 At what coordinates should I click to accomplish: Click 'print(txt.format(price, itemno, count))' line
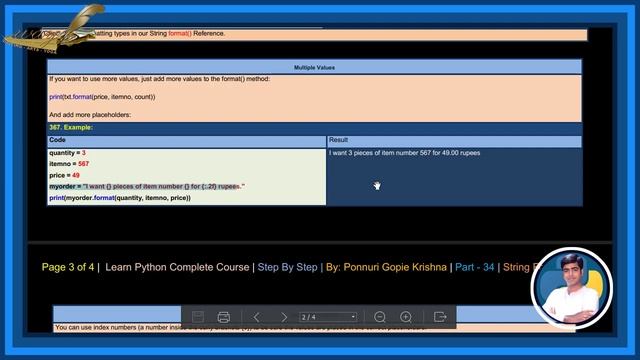tap(102, 97)
